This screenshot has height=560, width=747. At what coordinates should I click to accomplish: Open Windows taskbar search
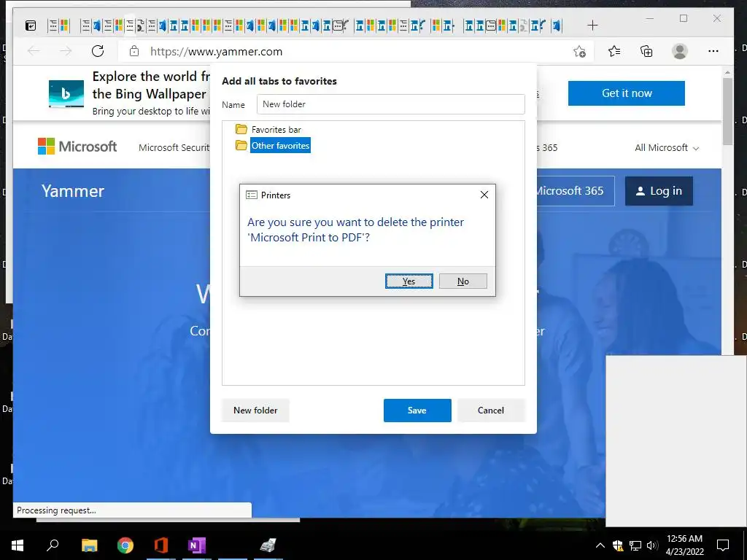(x=53, y=545)
